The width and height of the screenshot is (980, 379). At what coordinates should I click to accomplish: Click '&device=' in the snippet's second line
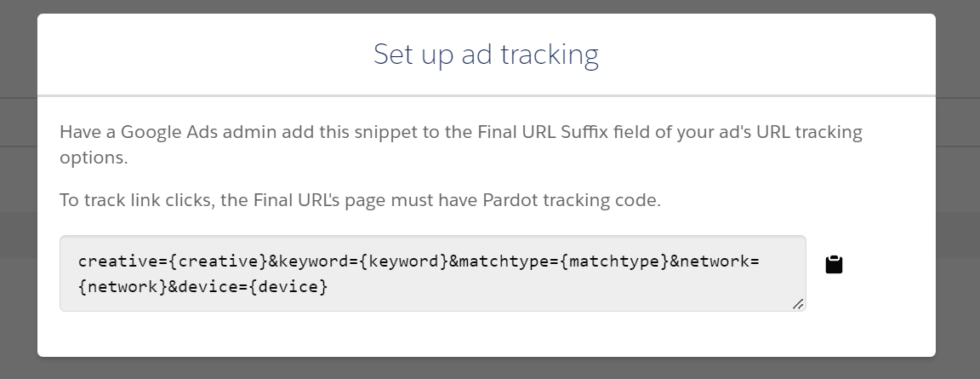(x=208, y=287)
